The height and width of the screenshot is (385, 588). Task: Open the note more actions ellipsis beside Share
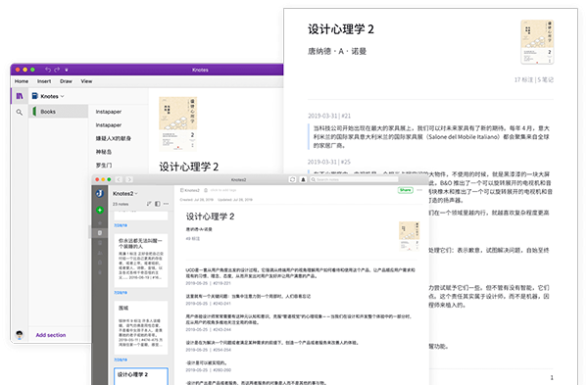[x=419, y=190]
